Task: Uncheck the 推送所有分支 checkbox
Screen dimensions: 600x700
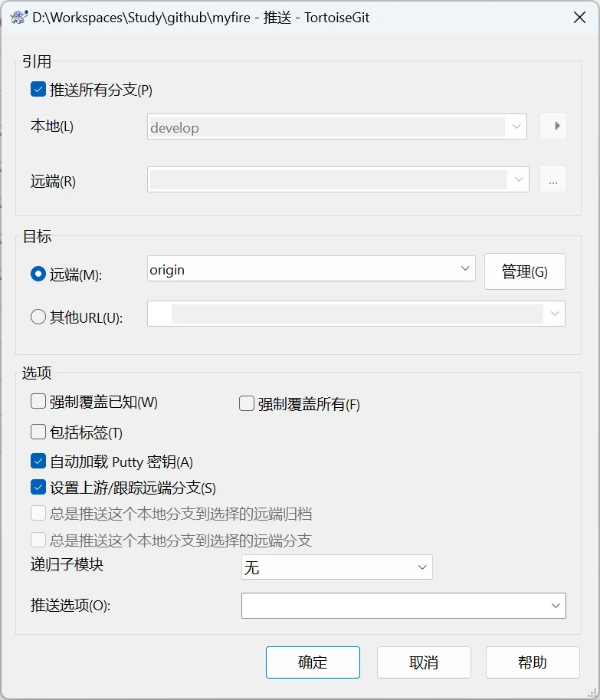Action: pos(38,90)
